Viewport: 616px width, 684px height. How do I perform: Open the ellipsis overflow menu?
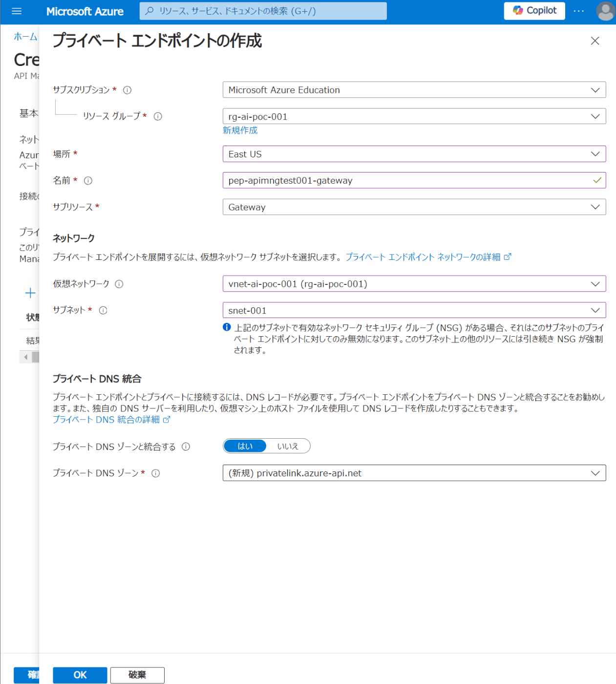pyautogui.click(x=578, y=11)
